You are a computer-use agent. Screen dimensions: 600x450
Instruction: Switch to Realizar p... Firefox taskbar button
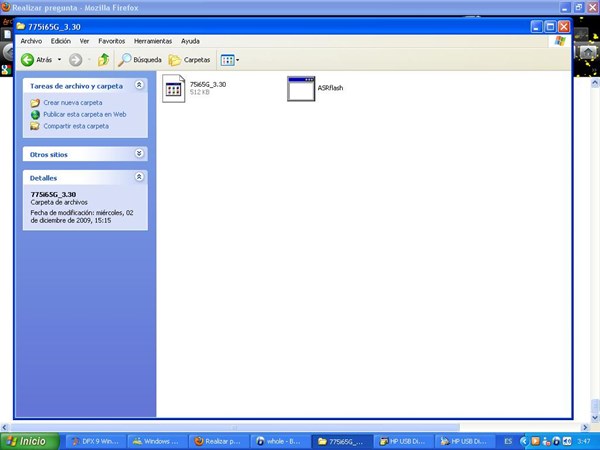click(219, 441)
